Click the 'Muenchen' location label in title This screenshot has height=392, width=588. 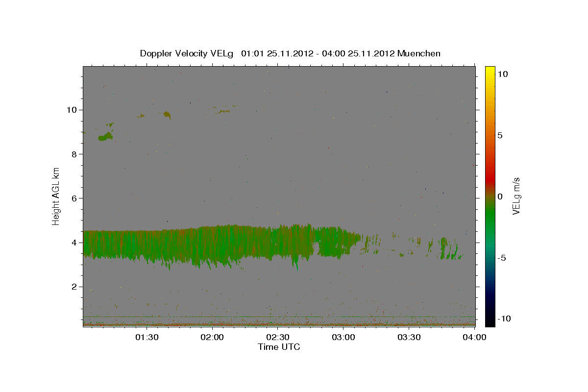tap(419, 53)
